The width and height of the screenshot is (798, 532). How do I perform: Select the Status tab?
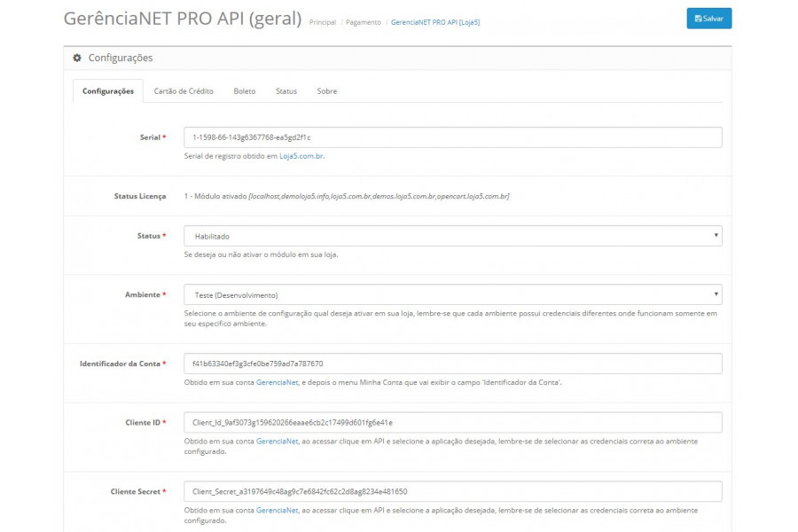(286, 91)
